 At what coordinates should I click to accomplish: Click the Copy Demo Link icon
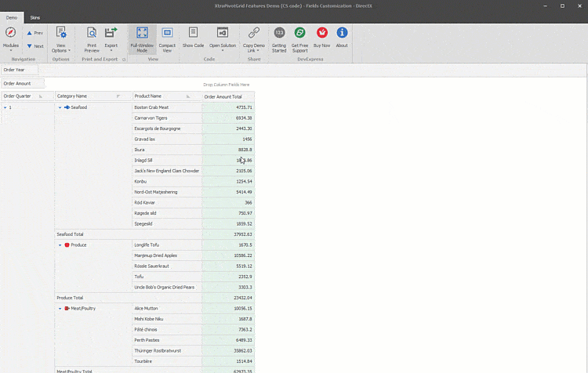(x=253, y=34)
